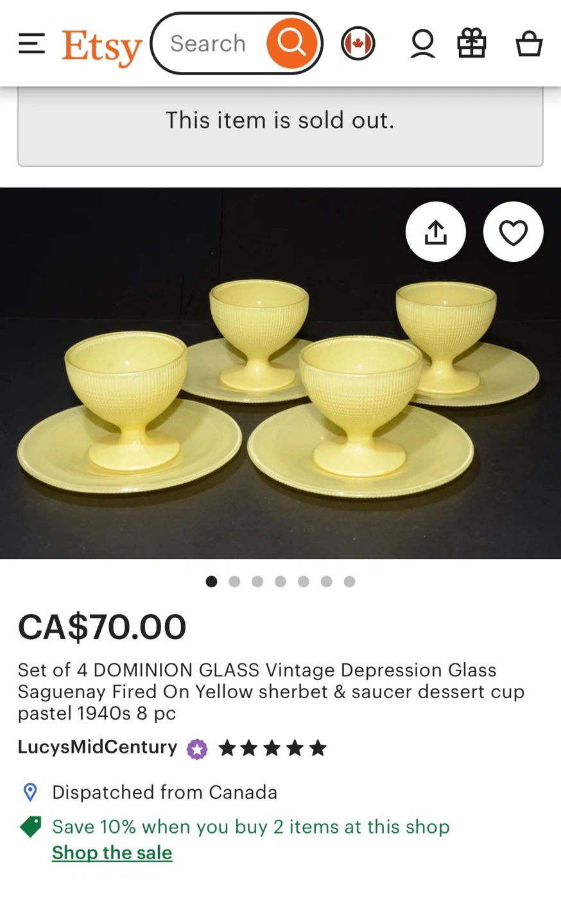This screenshot has height=924, width=561.
Task: Open the hamburger navigation menu
Action: tap(31, 44)
